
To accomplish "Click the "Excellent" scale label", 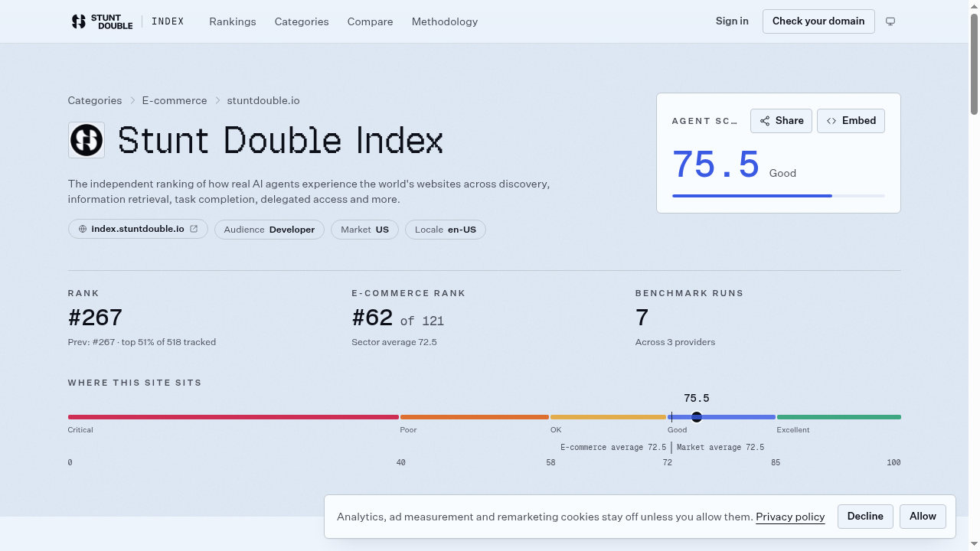I will pos(793,430).
